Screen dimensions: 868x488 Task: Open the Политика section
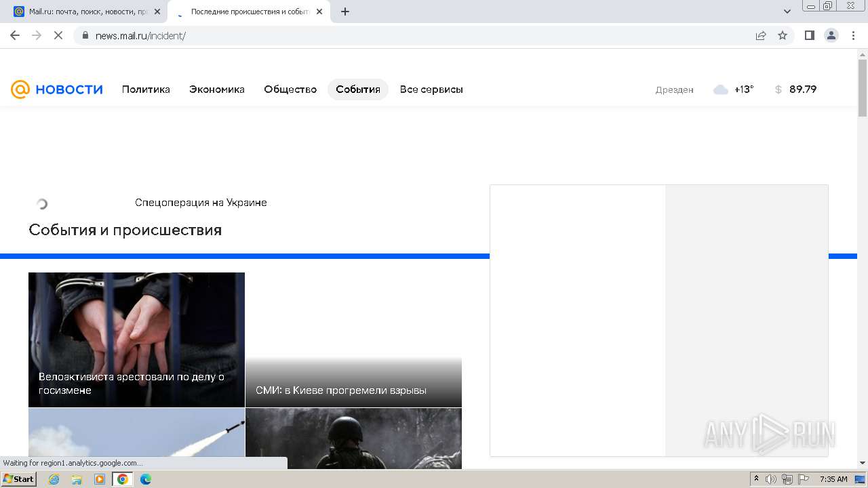[x=146, y=89]
